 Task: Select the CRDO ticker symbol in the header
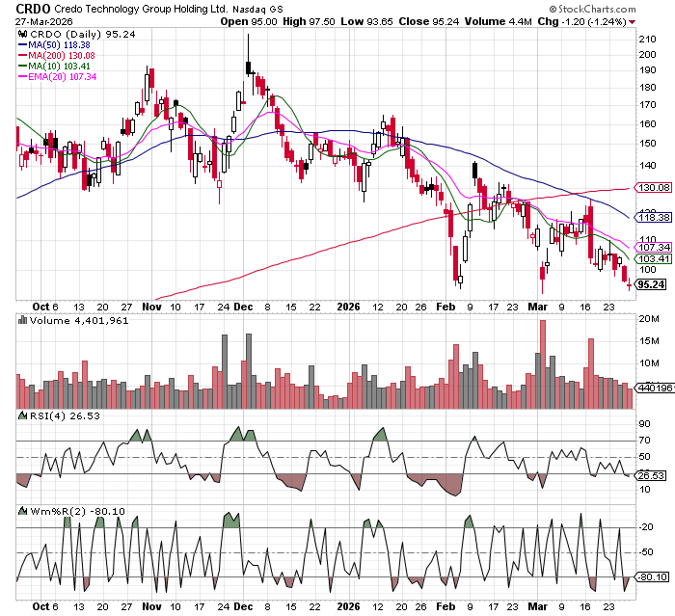tap(33, 9)
